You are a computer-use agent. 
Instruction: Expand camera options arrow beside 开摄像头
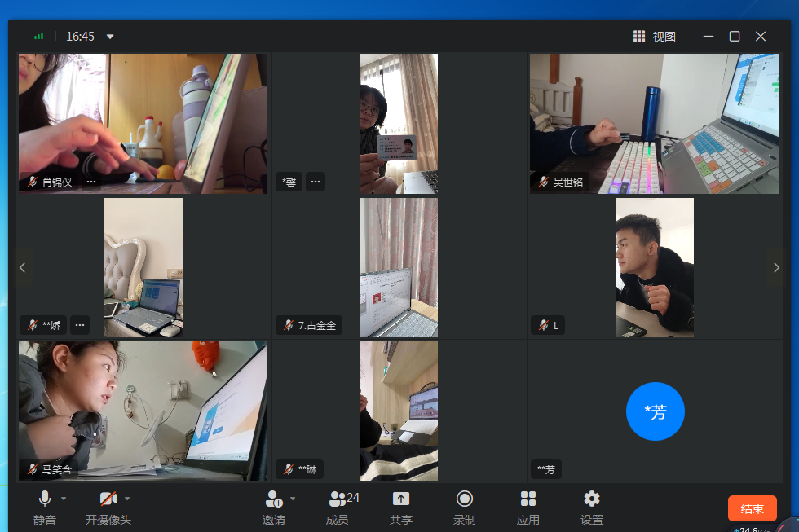[x=127, y=499]
